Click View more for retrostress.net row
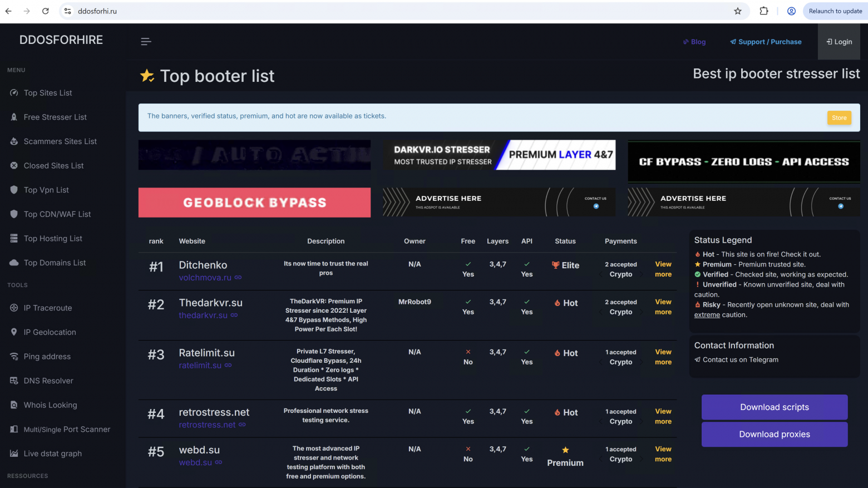 click(663, 417)
